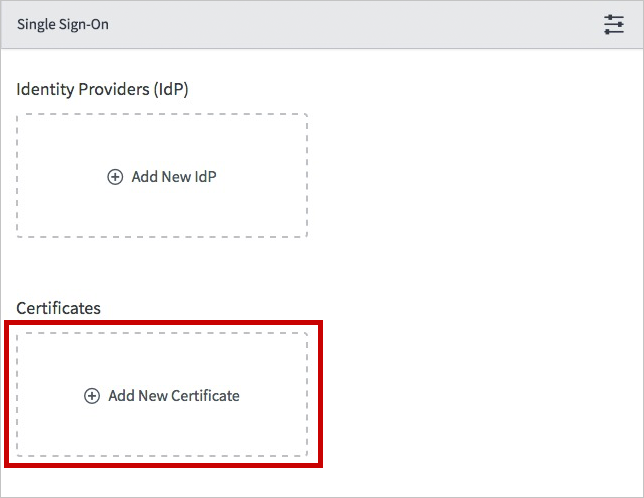This screenshot has width=644, height=498.
Task: Click the Certificates section heading
Action: tap(58, 308)
